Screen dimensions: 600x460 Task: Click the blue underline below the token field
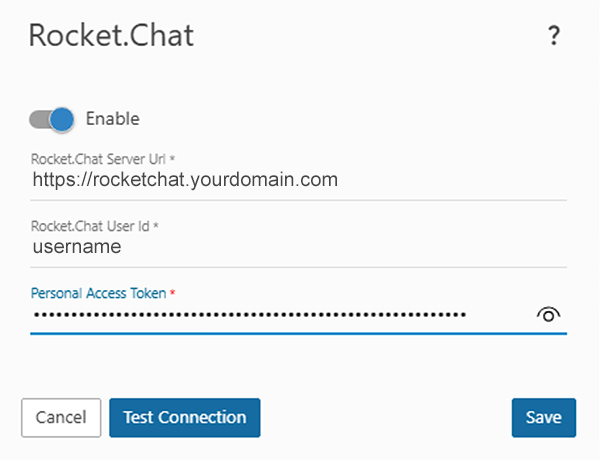[x=298, y=333]
